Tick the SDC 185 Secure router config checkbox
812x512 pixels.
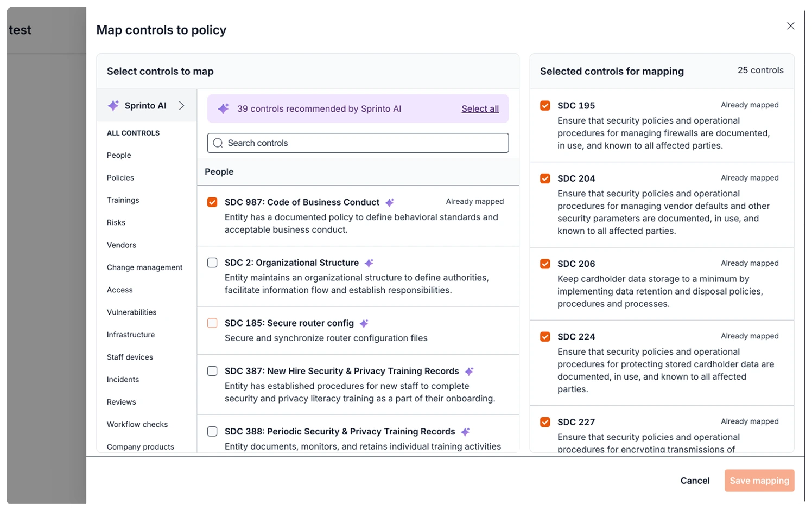212,323
